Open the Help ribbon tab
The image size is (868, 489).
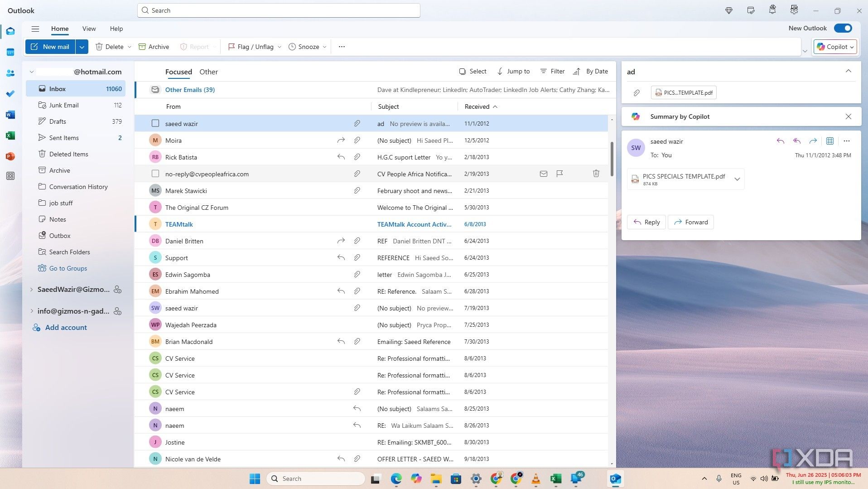pyautogui.click(x=116, y=29)
